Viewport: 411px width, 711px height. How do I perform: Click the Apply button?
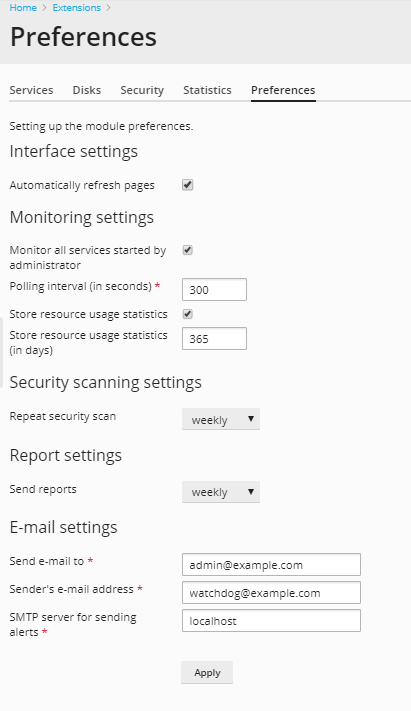[207, 672]
